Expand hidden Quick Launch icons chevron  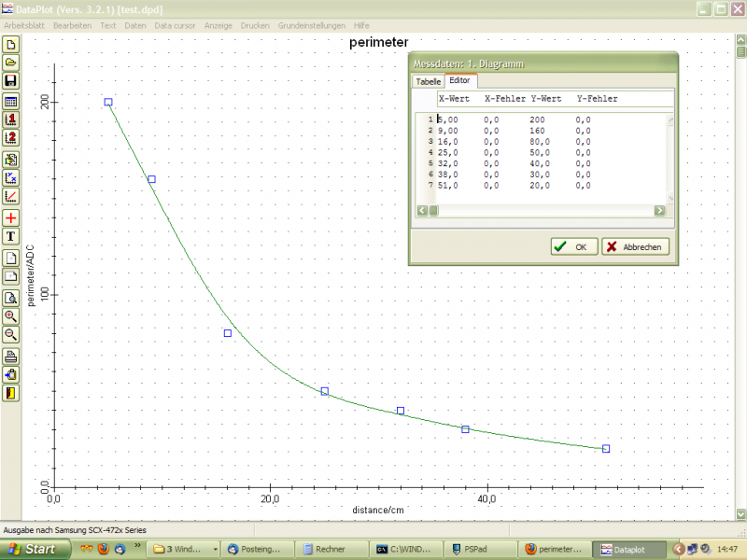coord(137,546)
